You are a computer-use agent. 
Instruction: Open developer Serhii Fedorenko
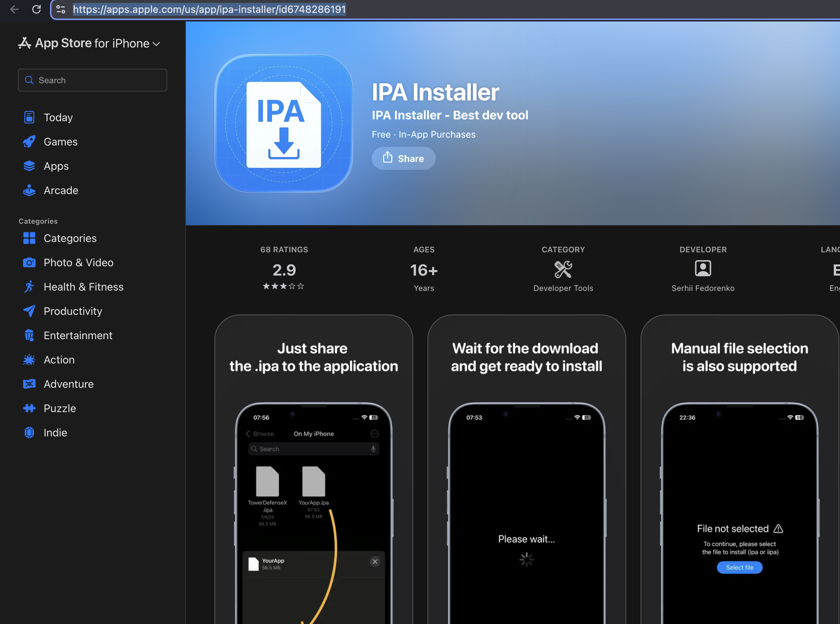coord(702,288)
